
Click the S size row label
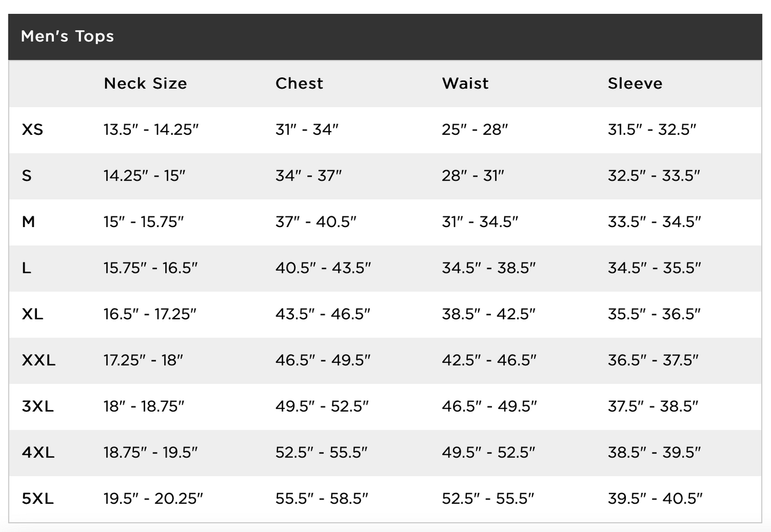(27, 175)
